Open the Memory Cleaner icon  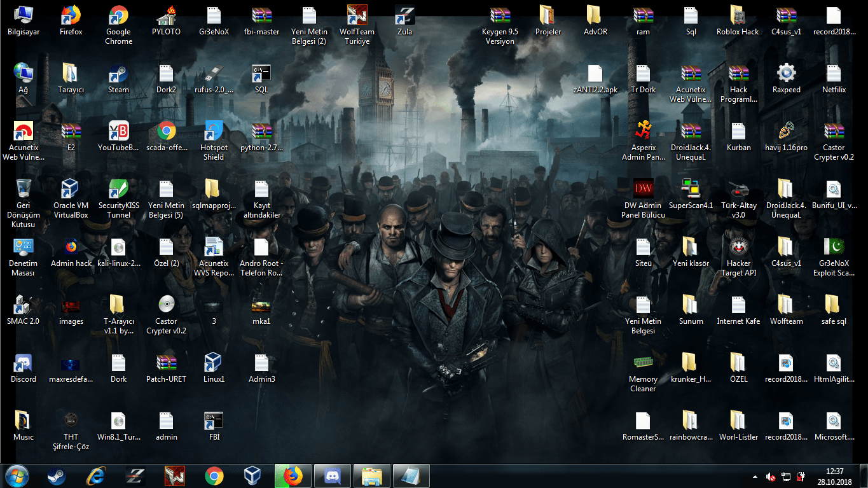pyautogui.click(x=643, y=373)
